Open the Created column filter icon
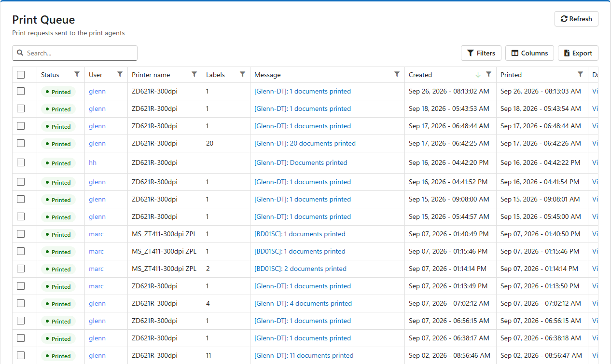 pos(488,74)
